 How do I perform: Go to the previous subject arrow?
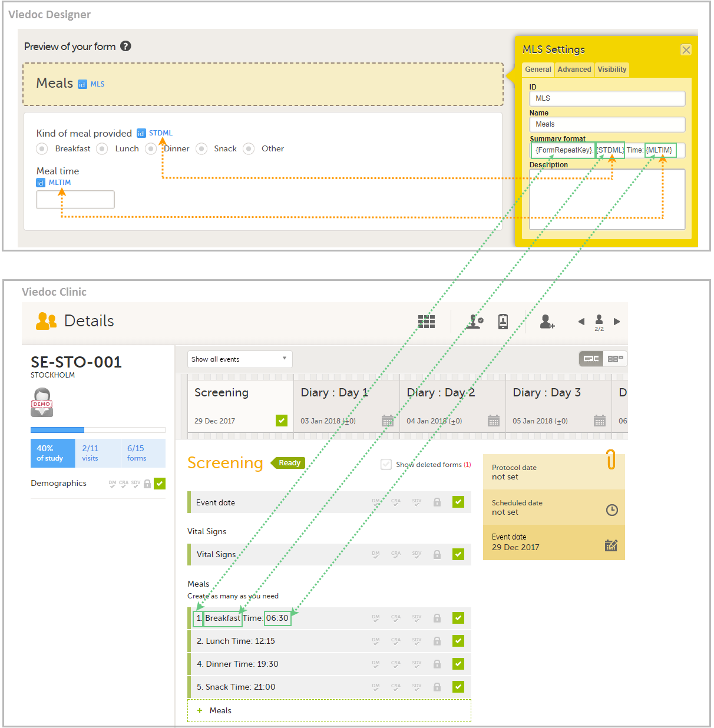581,322
